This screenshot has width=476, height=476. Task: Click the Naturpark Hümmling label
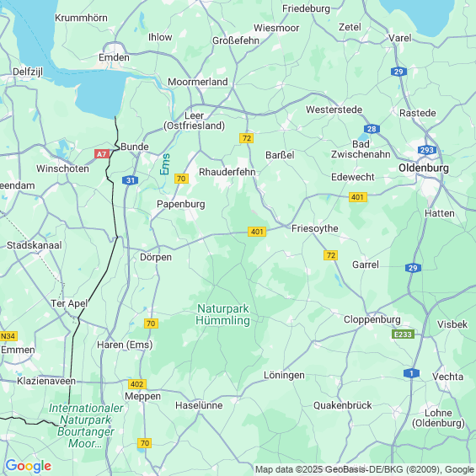(x=223, y=314)
